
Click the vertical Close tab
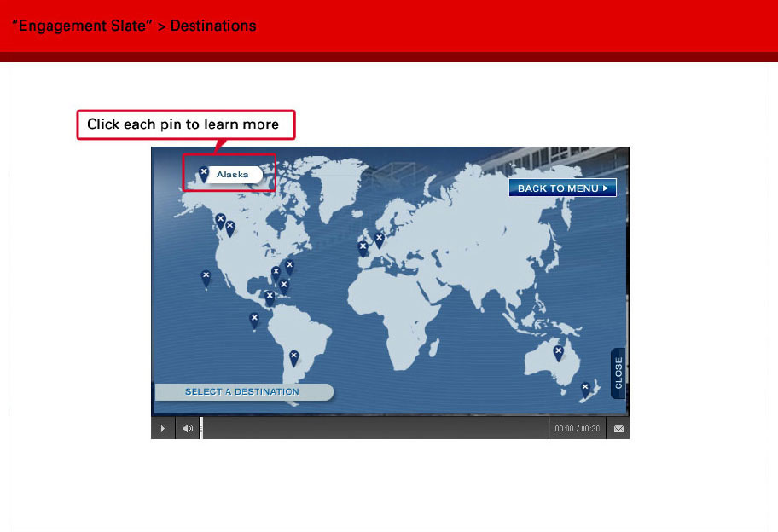(x=618, y=373)
